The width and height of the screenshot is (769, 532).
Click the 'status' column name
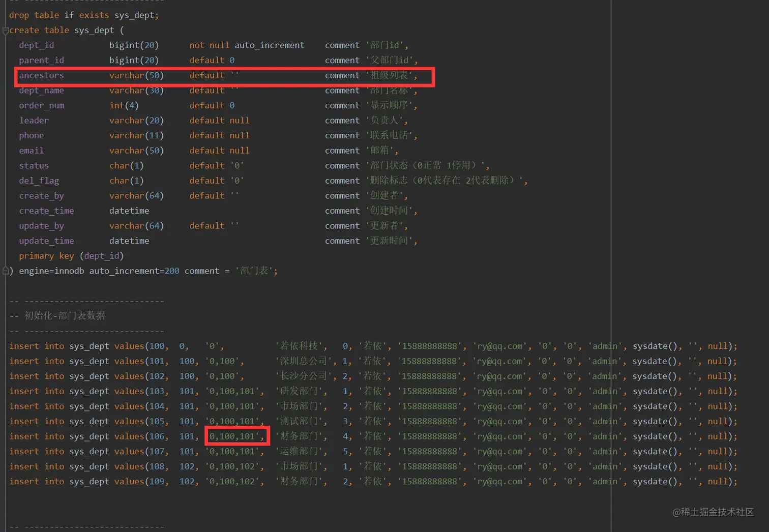[x=34, y=166]
